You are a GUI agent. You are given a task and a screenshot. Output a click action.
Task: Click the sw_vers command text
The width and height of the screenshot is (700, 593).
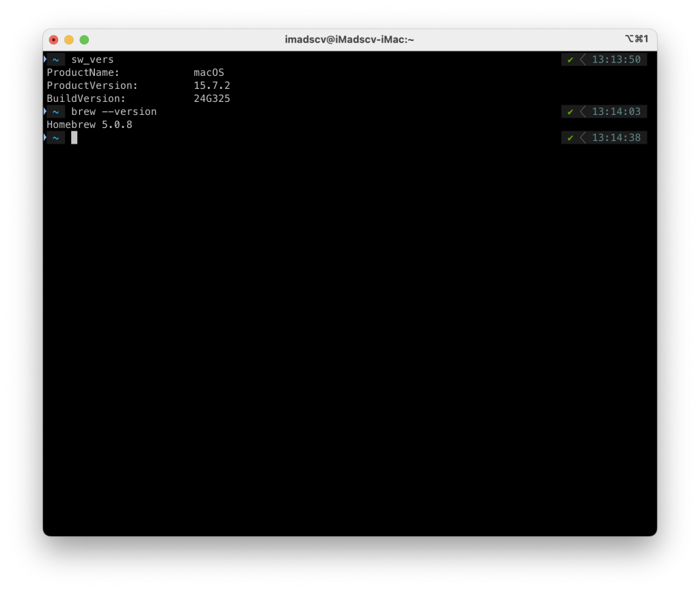tap(92, 60)
